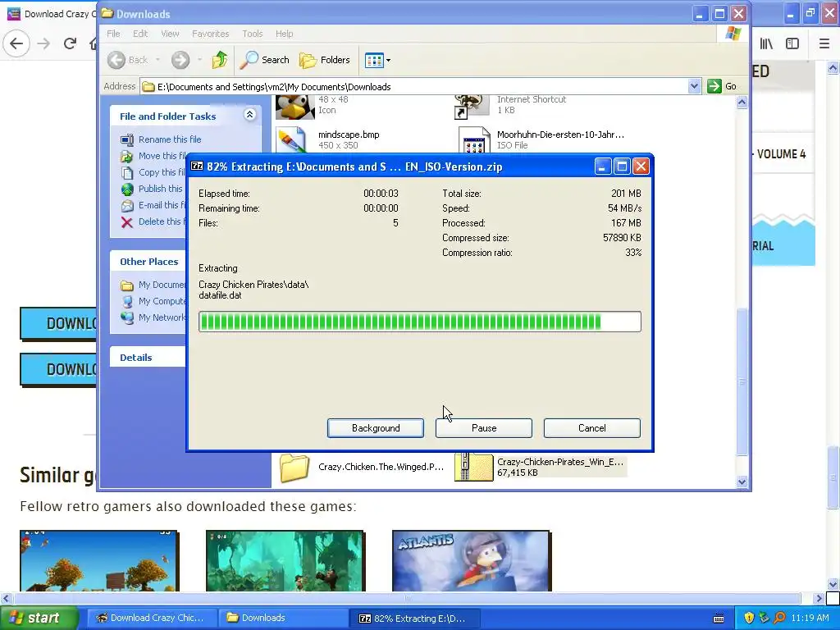Open the autumn trees game thumbnail

pyautogui.click(x=99, y=560)
